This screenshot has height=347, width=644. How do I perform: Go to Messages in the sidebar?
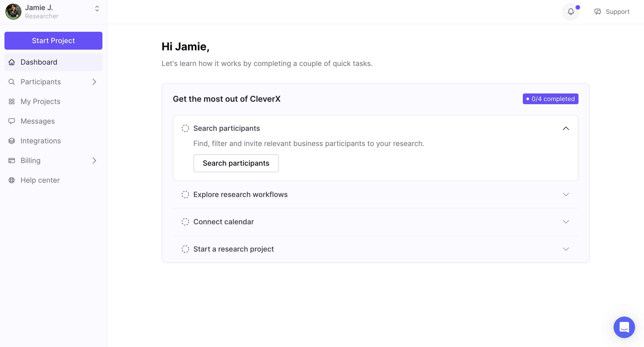point(38,121)
